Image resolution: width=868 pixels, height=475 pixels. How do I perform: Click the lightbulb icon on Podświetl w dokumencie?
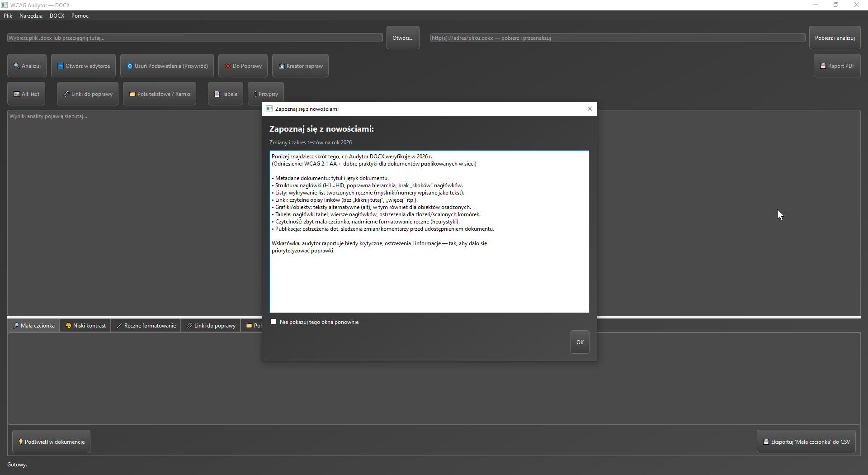pyautogui.click(x=21, y=442)
